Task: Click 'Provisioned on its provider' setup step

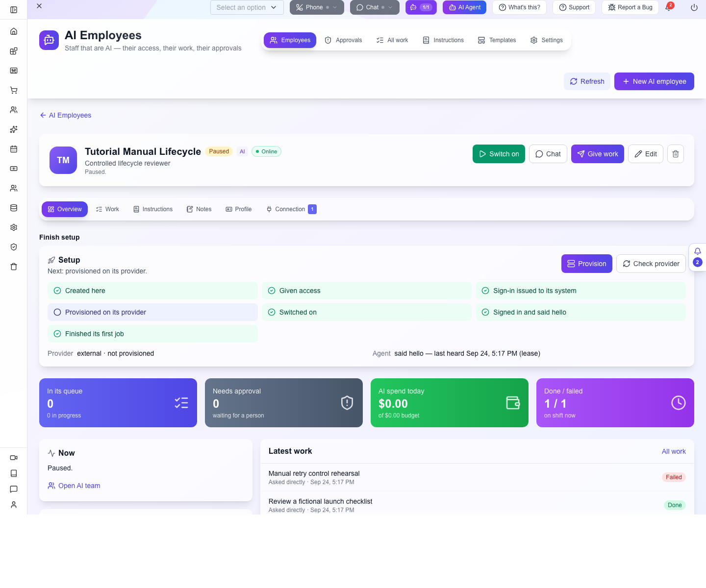Action: coord(152,312)
